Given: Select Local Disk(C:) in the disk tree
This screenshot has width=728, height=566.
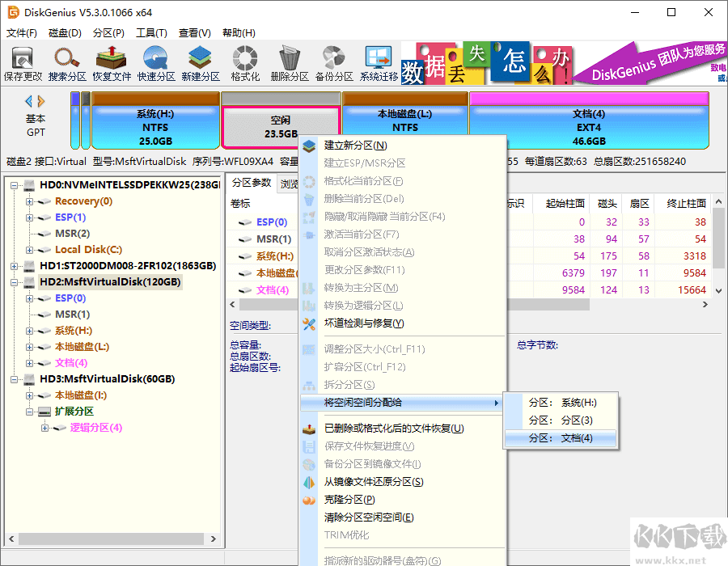Looking at the screenshot, I should pyautogui.click(x=88, y=250).
